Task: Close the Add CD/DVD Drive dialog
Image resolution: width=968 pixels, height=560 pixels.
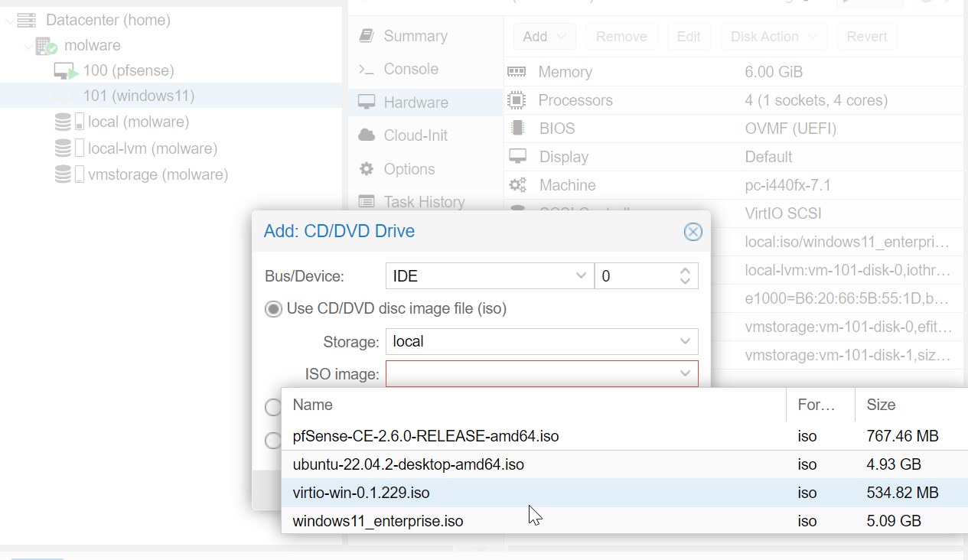Action: pos(693,232)
